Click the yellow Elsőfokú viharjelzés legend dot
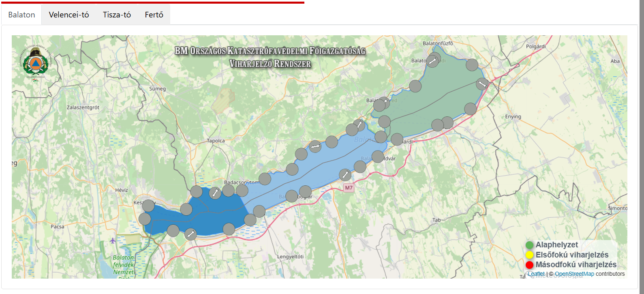 coord(529,255)
